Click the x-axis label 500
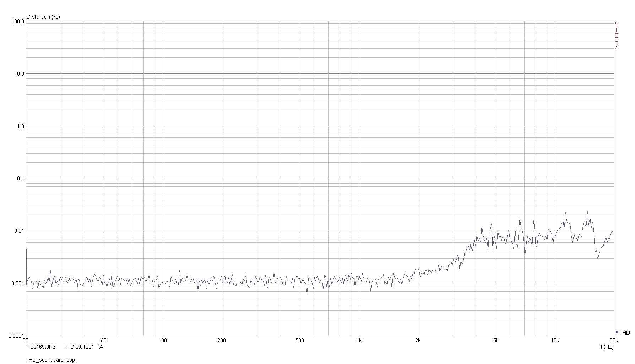 coord(300,341)
